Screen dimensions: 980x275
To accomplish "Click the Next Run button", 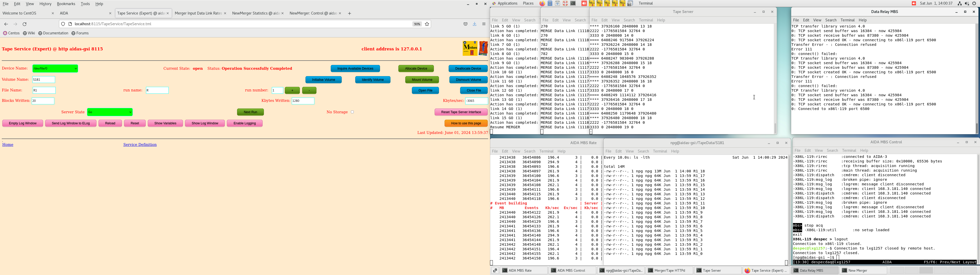I will [250, 112].
